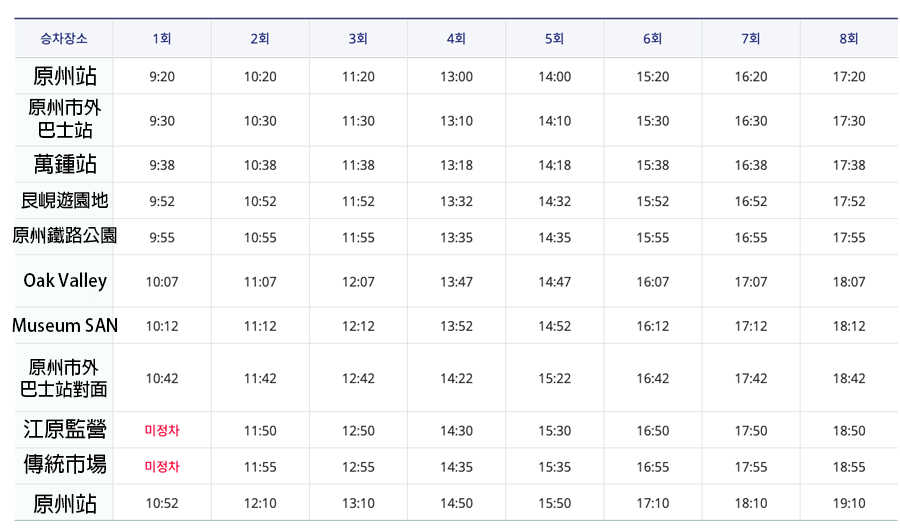
Task: Click the red 미정차 in 江原監營 row
Action: (162, 430)
